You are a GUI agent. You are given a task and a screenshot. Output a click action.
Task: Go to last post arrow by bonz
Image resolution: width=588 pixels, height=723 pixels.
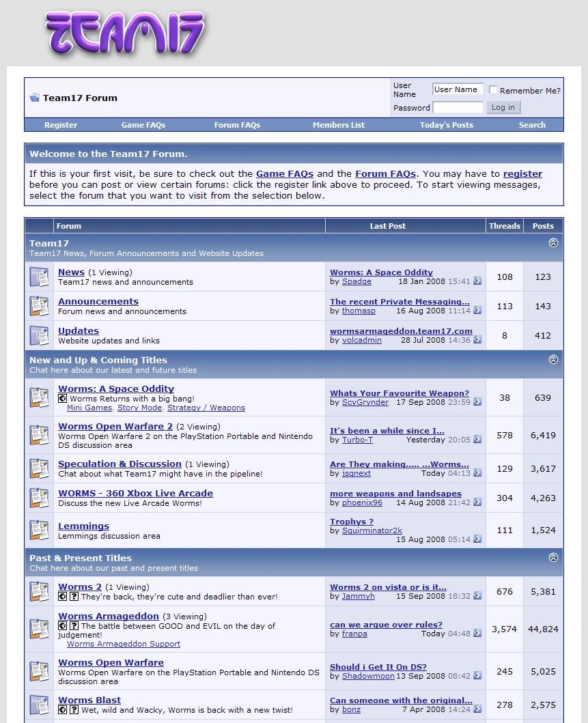[x=477, y=709]
